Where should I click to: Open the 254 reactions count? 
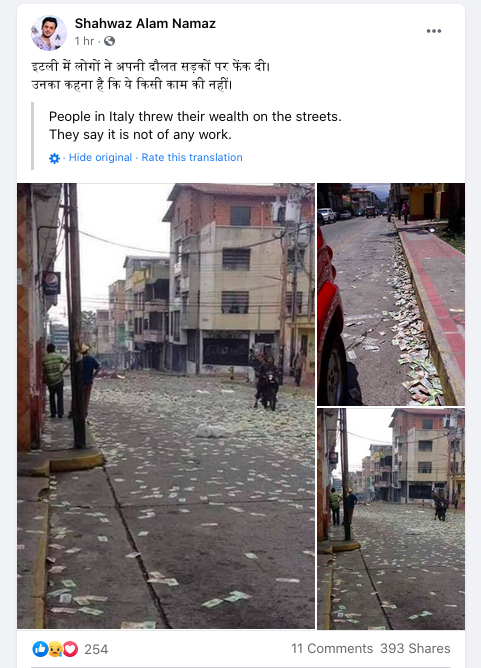click(x=96, y=649)
